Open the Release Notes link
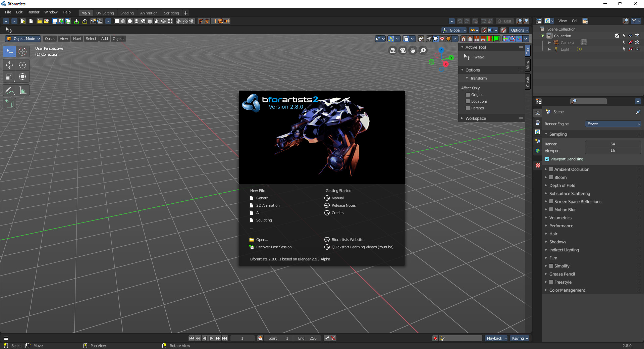 click(x=343, y=205)
